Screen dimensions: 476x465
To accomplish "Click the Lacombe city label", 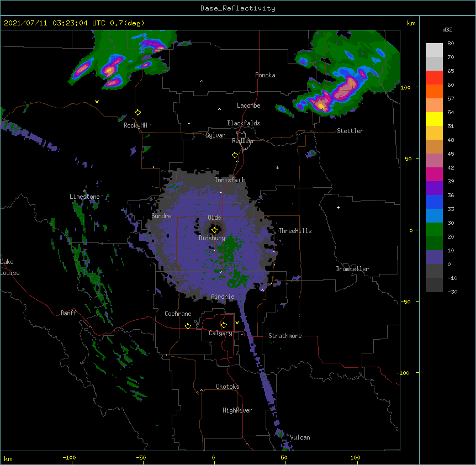I will click(x=248, y=105).
